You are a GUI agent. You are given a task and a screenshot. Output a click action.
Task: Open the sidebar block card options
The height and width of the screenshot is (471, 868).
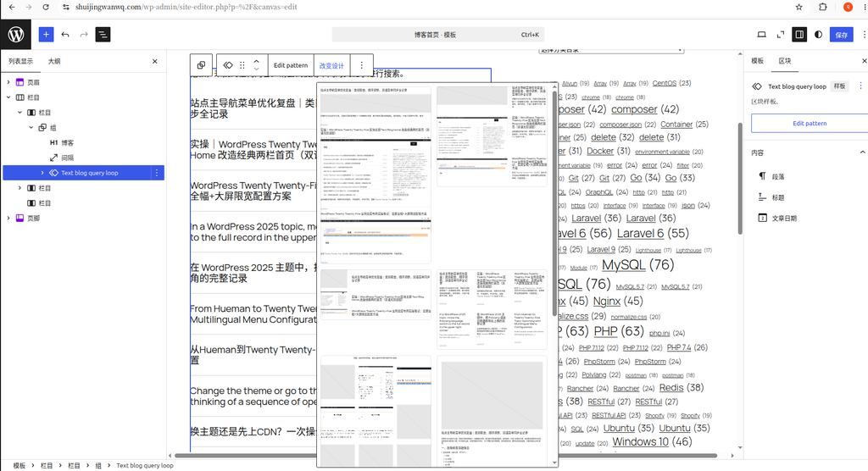(861, 86)
